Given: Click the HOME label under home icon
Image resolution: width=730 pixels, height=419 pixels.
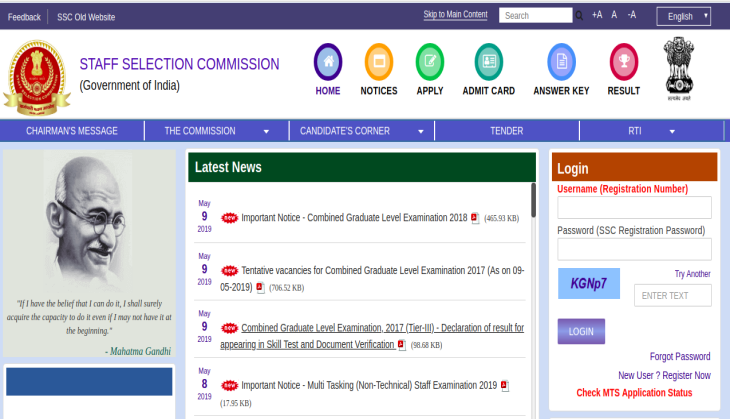Looking at the screenshot, I should (328, 91).
